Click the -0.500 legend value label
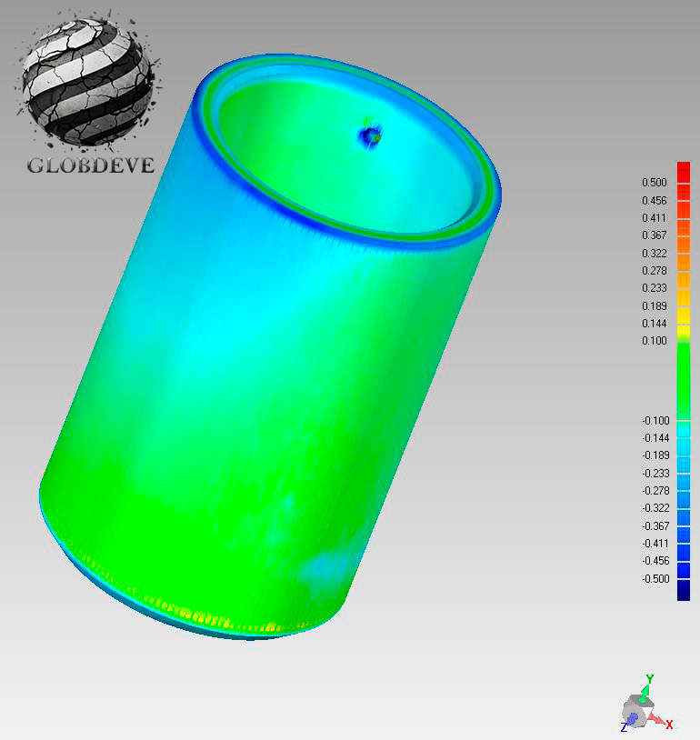The image size is (700, 740). pyautogui.click(x=654, y=578)
